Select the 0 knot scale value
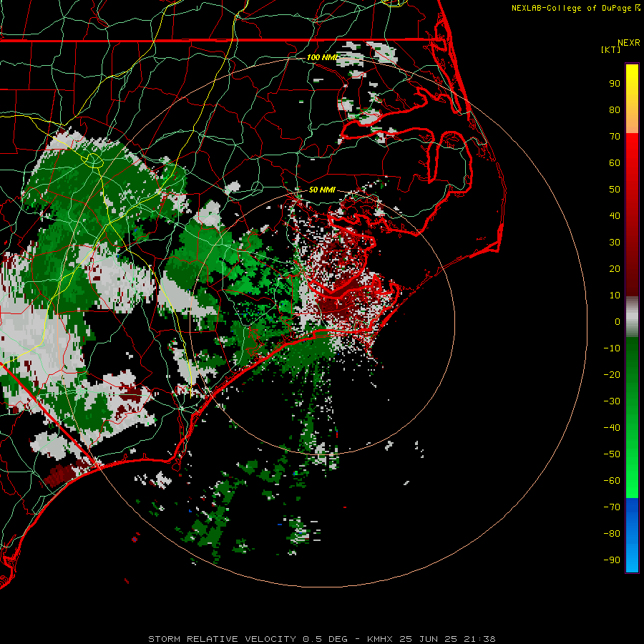 618,322
